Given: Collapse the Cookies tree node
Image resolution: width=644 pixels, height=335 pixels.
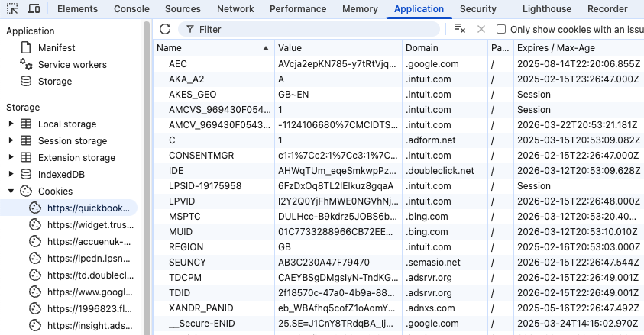Looking at the screenshot, I should 11,191.
